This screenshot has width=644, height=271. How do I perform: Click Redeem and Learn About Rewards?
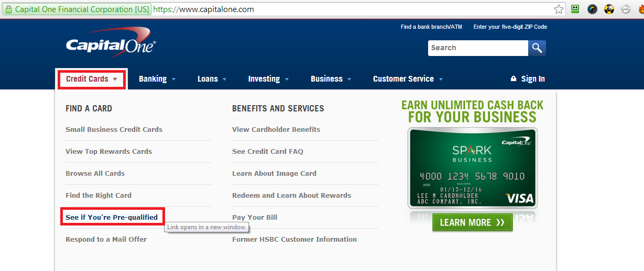click(x=291, y=195)
